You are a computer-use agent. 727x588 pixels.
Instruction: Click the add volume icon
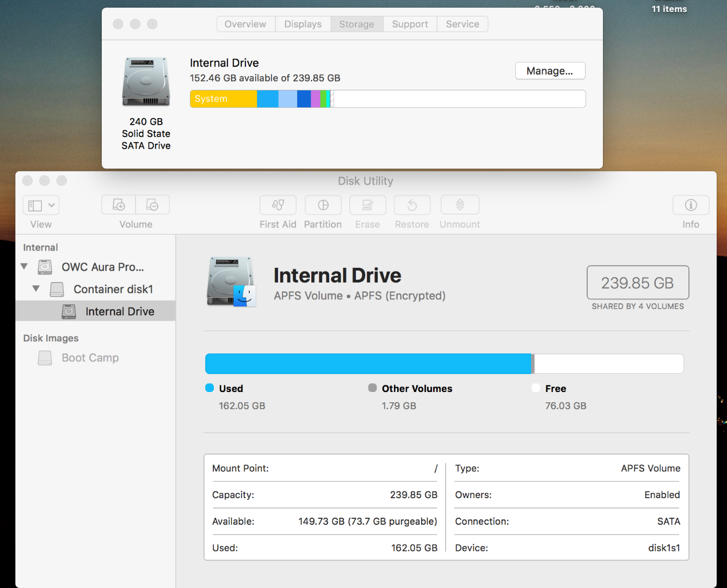[119, 205]
